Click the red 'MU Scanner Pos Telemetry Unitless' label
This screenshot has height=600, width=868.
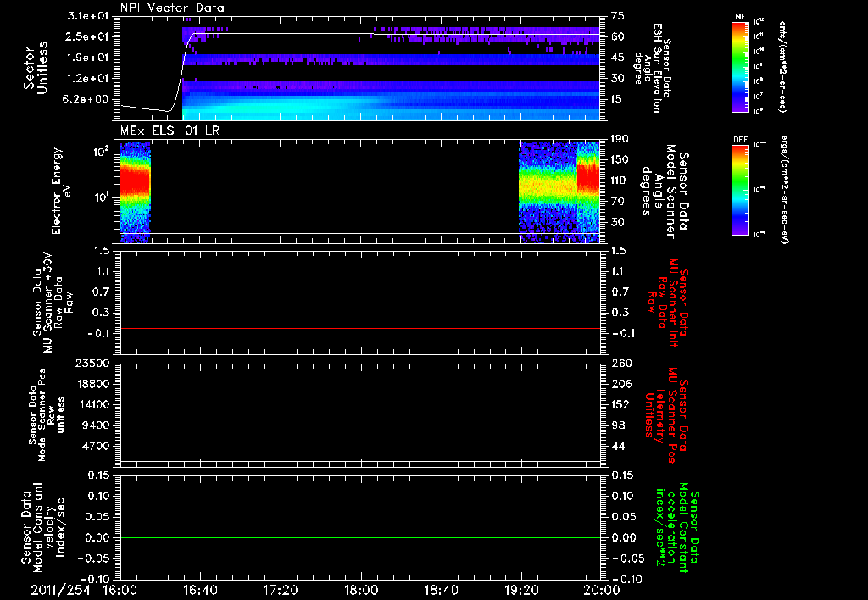tap(666, 415)
